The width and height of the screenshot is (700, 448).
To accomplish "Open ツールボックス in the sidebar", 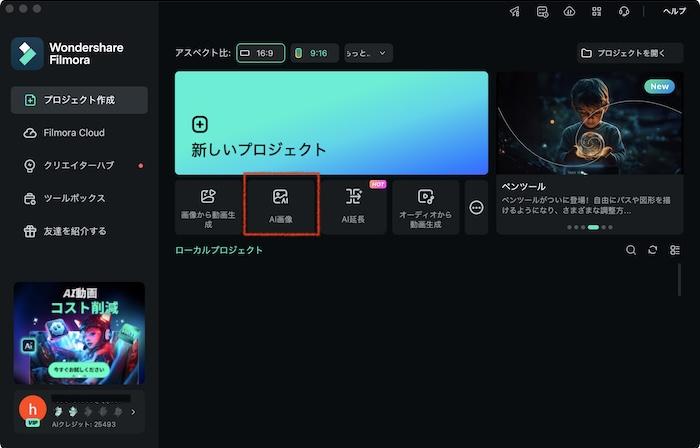I will coord(79,198).
